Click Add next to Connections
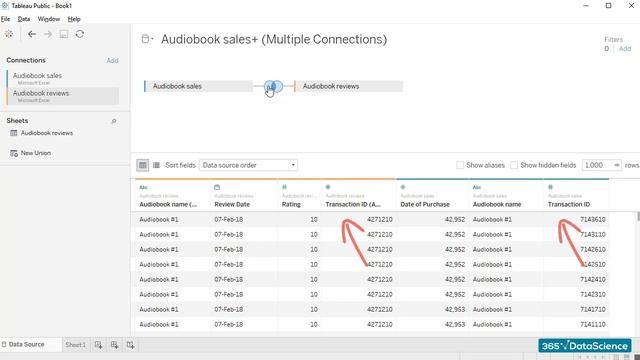Screen dimensions: 640x360 click(112, 60)
